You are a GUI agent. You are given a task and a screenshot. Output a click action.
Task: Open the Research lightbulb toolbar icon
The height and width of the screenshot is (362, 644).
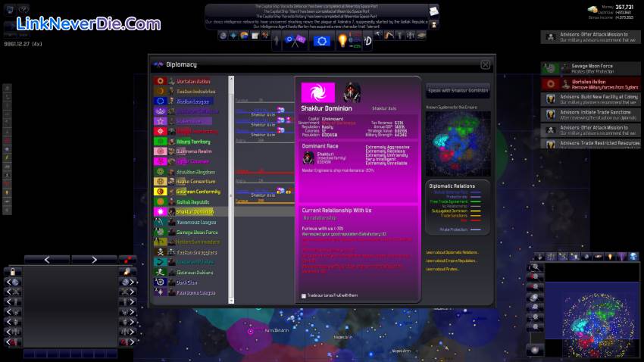342,40
